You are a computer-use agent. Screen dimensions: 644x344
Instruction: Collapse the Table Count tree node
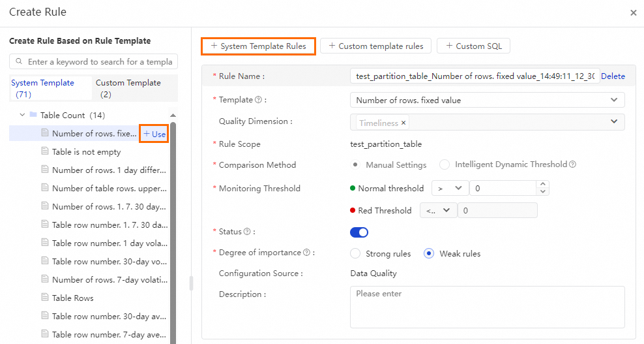(x=23, y=115)
